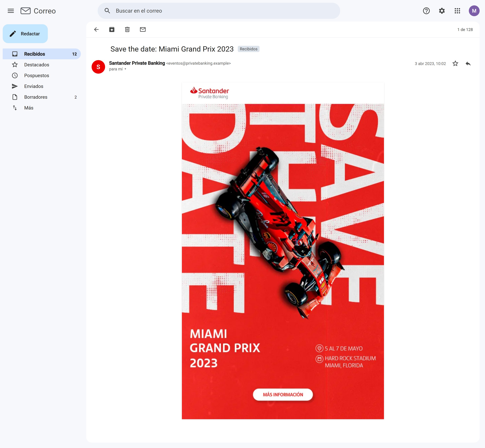Click the date 3 abr 2023, 10:02
The image size is (485, 448).
coord(430,63)
